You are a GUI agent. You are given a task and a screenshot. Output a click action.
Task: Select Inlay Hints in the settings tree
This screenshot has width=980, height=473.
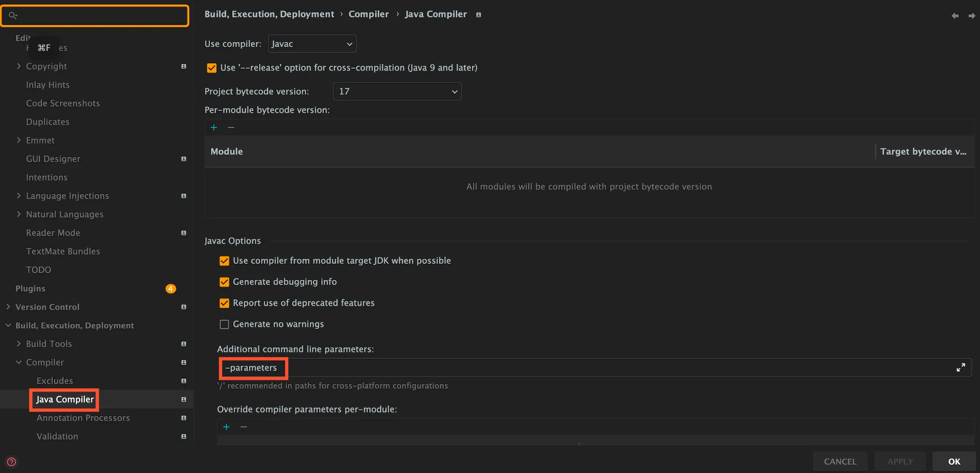point(48,85)
